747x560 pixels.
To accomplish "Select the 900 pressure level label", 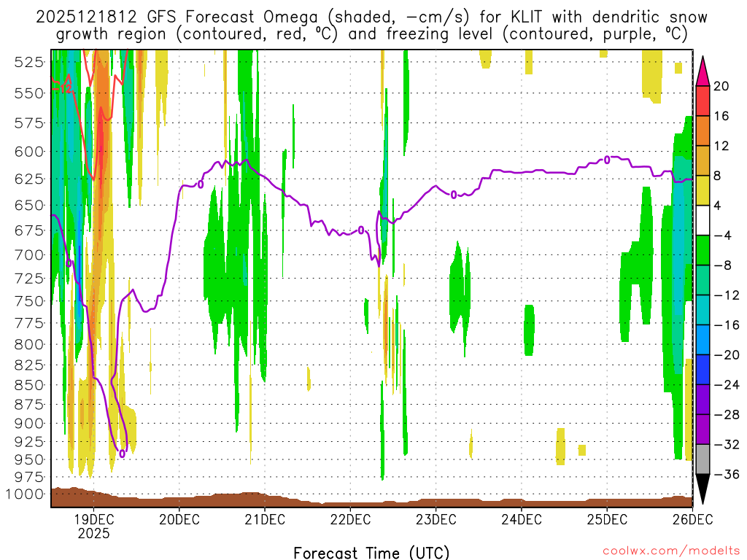I will click(29, 424).
